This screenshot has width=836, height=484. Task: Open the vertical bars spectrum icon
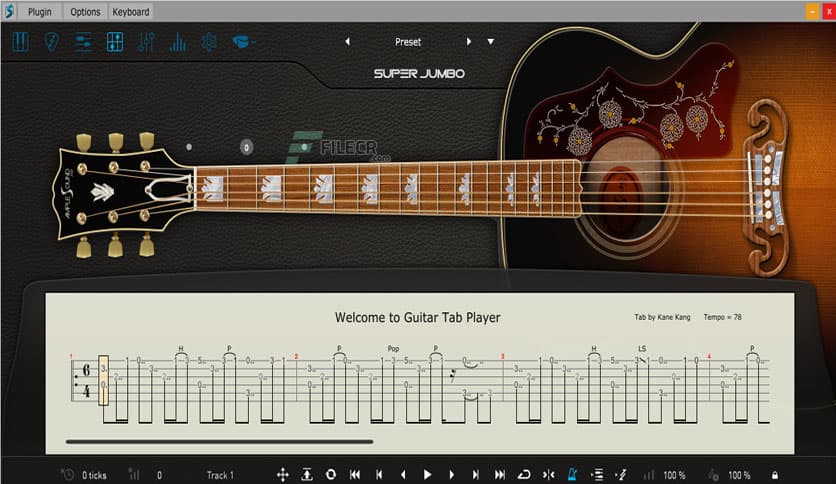[178, 42]
